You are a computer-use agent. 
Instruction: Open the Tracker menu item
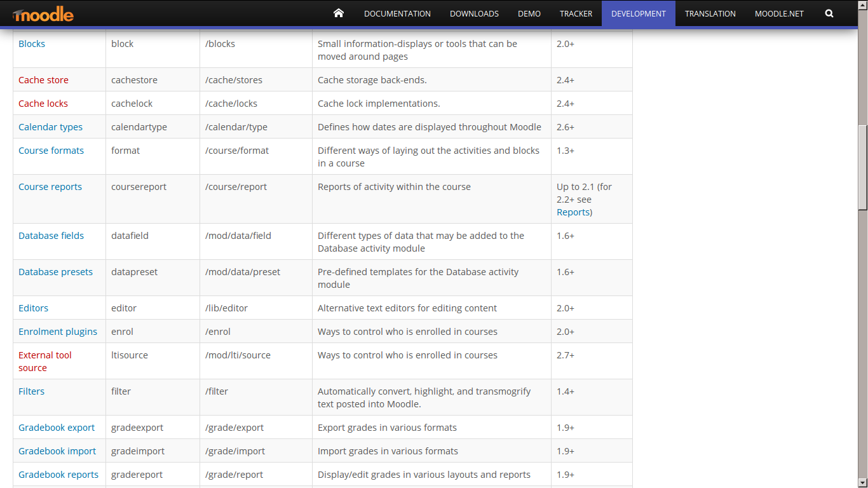[576, 13]
